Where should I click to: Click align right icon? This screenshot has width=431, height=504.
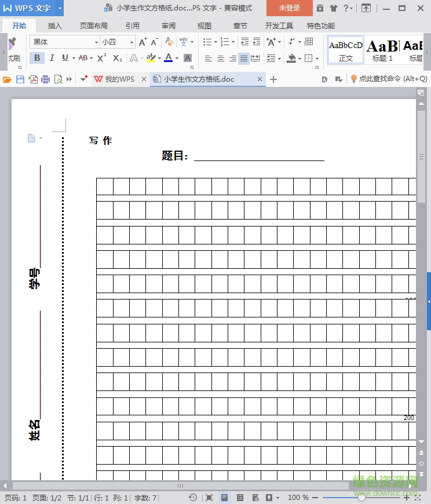tap(233, 59)
